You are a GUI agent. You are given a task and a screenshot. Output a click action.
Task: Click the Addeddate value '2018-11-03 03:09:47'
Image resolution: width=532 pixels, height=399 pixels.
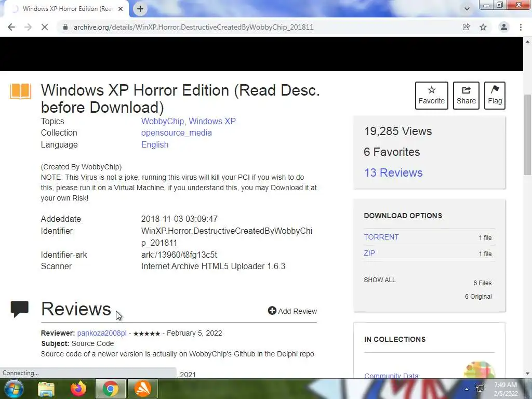point(179,219)
